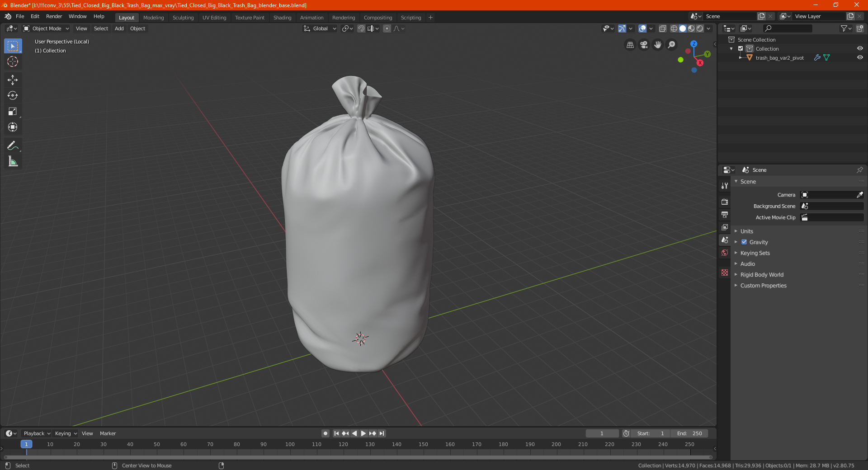
Task: Open the viewport Select menu
Action: [101, 28]
